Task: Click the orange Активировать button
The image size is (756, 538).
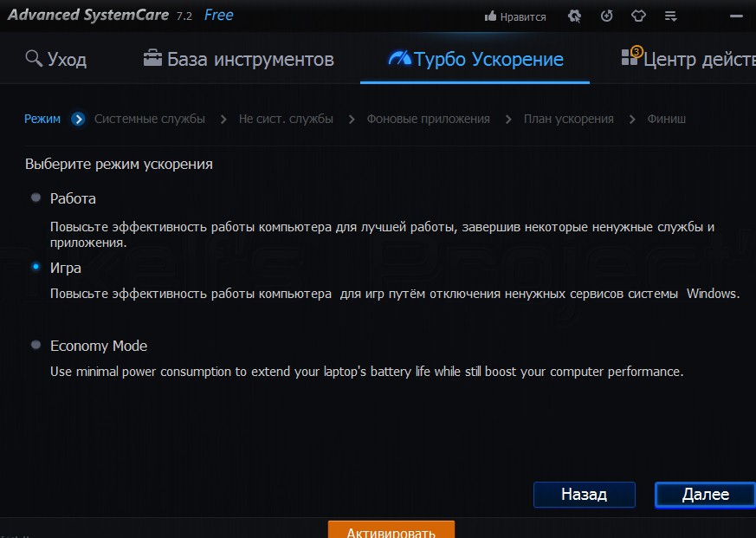Action: tap(391, 530)
